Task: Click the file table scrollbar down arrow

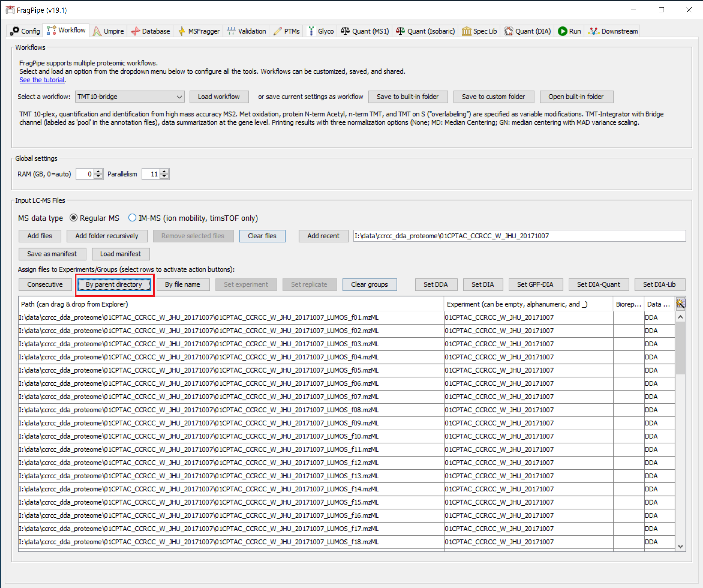Action: coord(680,547)
